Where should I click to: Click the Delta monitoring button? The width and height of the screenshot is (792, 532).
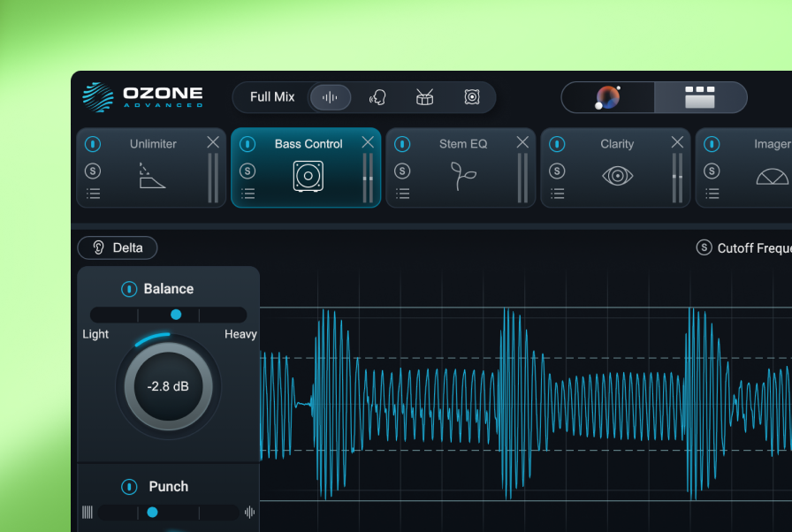[117, 247]
